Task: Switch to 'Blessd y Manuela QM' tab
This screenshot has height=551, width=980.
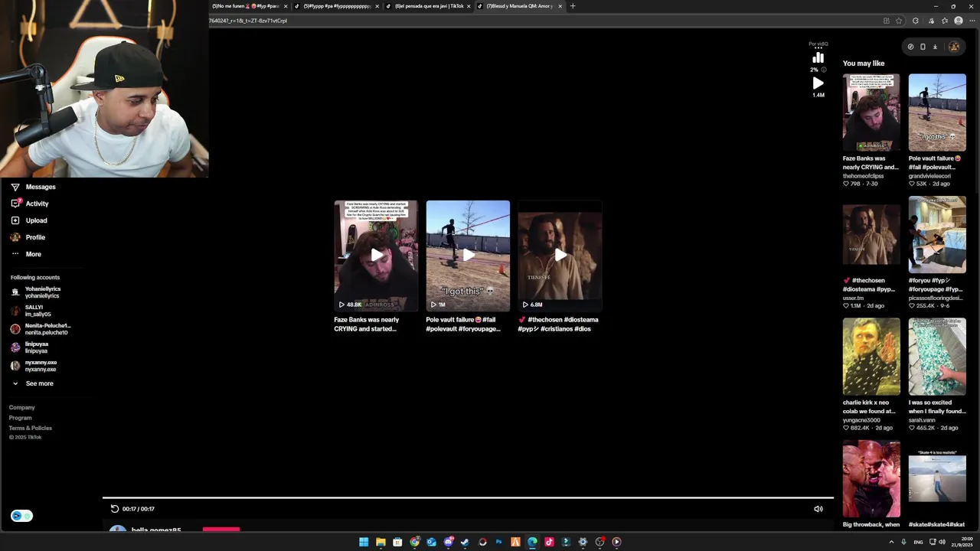Action: [520, 6]
